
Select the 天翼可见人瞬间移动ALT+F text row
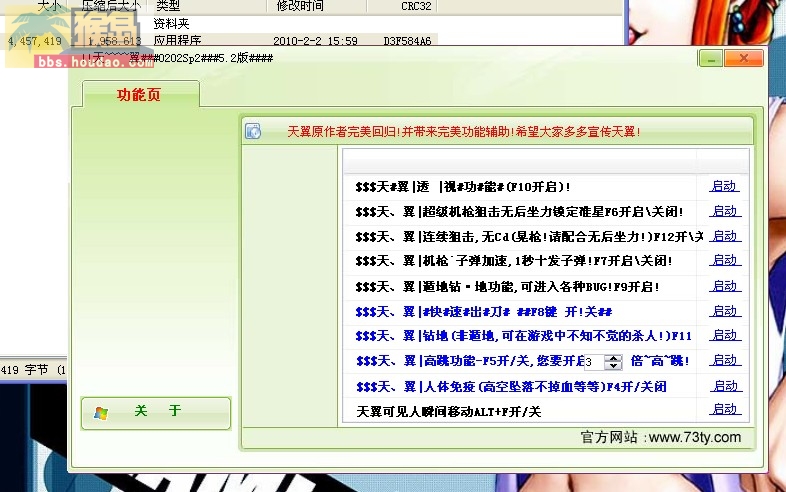click(x=449, y=412)
